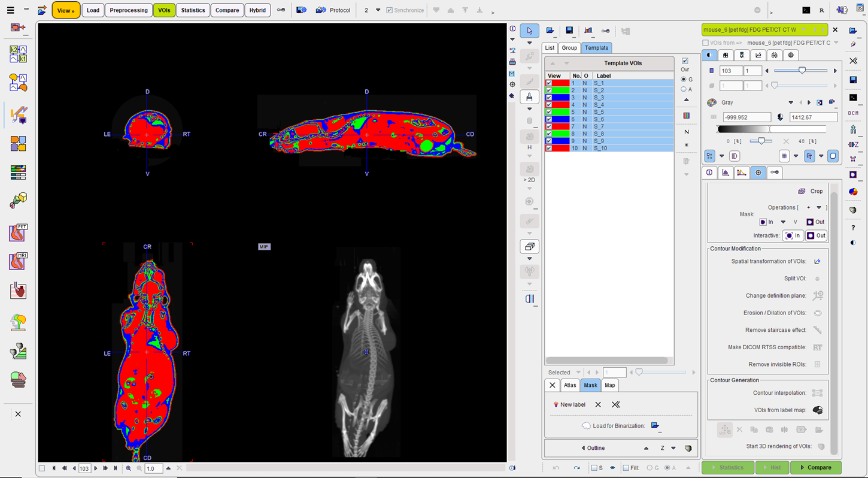The width and height of the screenshot is (868, 478).
Task: Switch to the Atlas tab
Action: [x=570, y=385]
